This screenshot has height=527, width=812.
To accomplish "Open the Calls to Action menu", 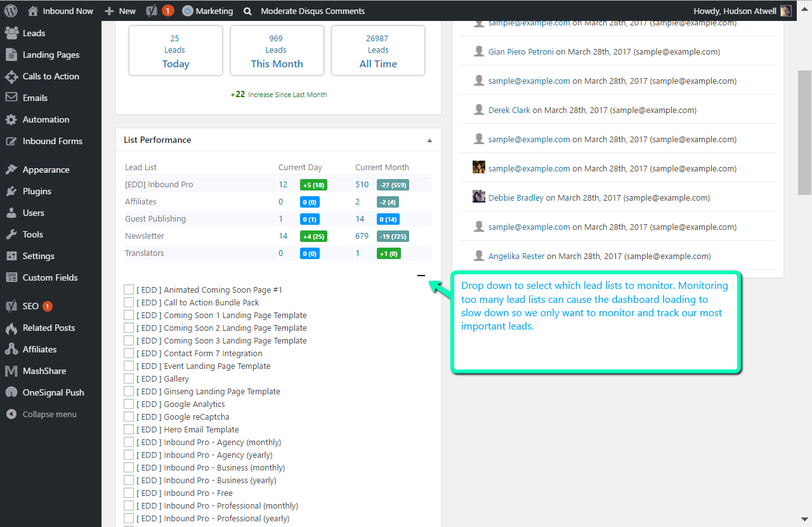I will (51, 76).
